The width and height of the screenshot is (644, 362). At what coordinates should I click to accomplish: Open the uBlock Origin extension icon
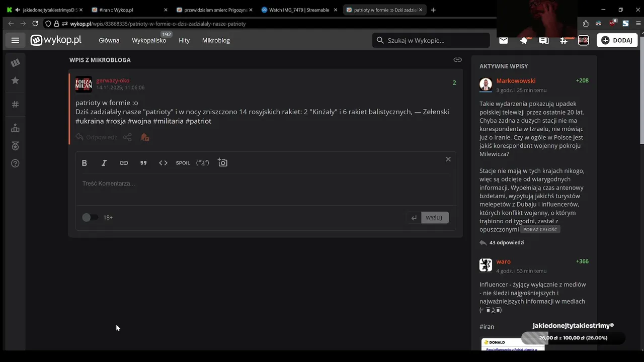(612, 23)
